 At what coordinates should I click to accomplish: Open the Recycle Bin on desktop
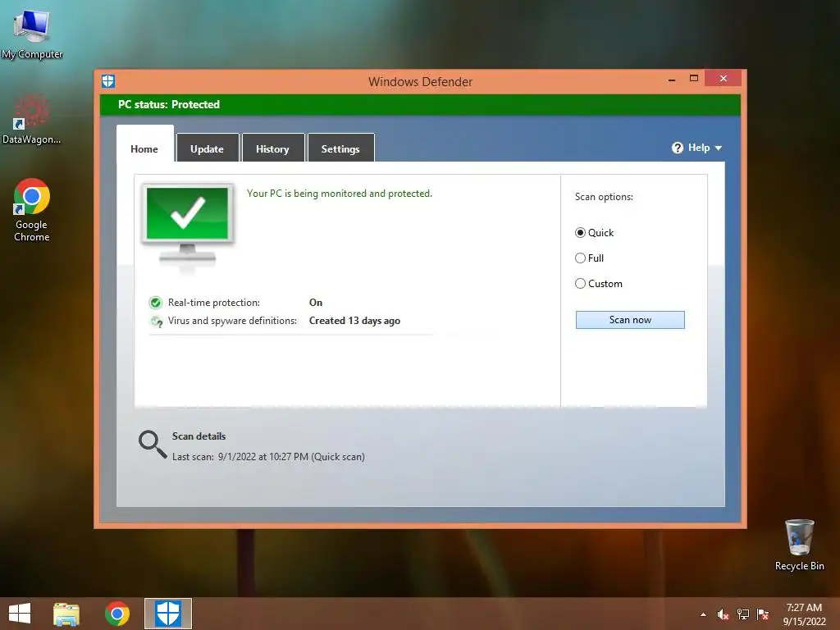click(x=799, y=545)
